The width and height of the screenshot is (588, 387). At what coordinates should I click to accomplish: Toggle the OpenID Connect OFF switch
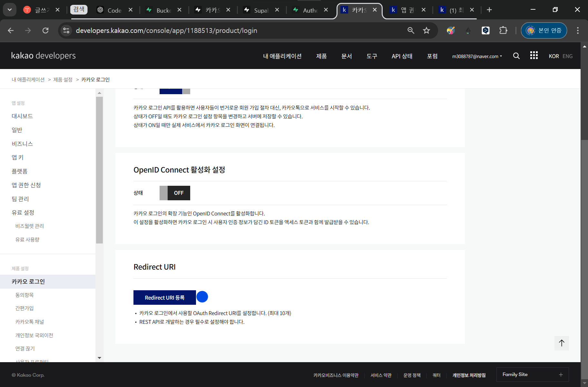[x=175, y=193]
